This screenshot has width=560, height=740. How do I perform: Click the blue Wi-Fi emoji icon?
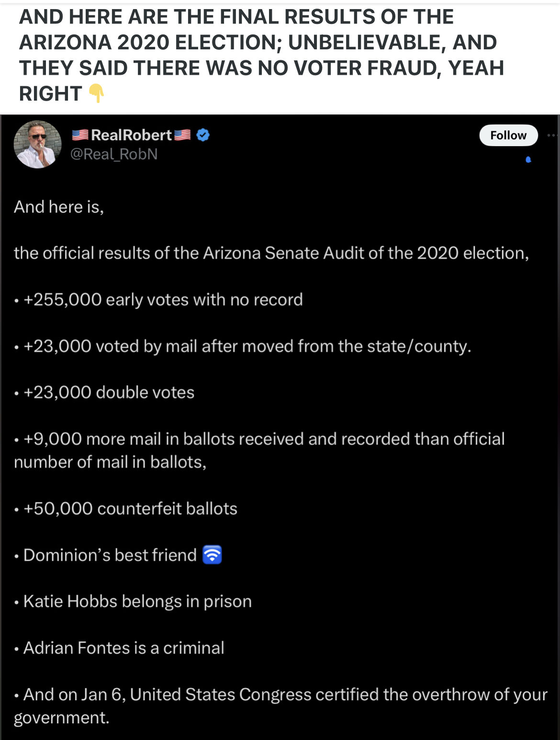click(x=212, y=555)
